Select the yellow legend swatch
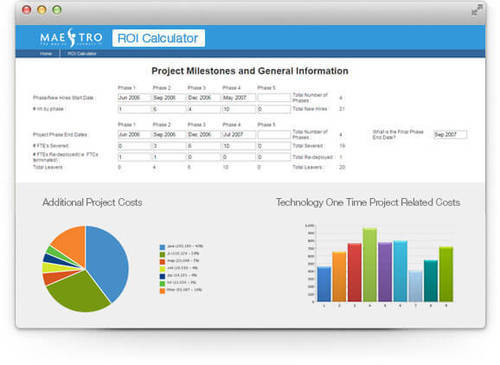Screen dimensions: 500x365 [162, 269]
